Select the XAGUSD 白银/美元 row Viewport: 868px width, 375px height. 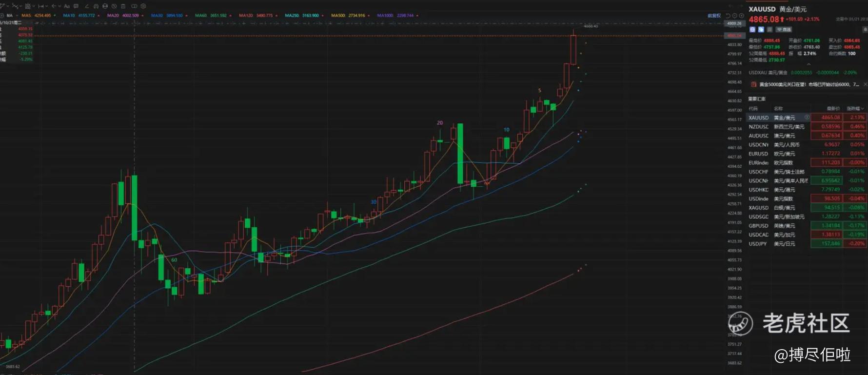tap(807, 208)
